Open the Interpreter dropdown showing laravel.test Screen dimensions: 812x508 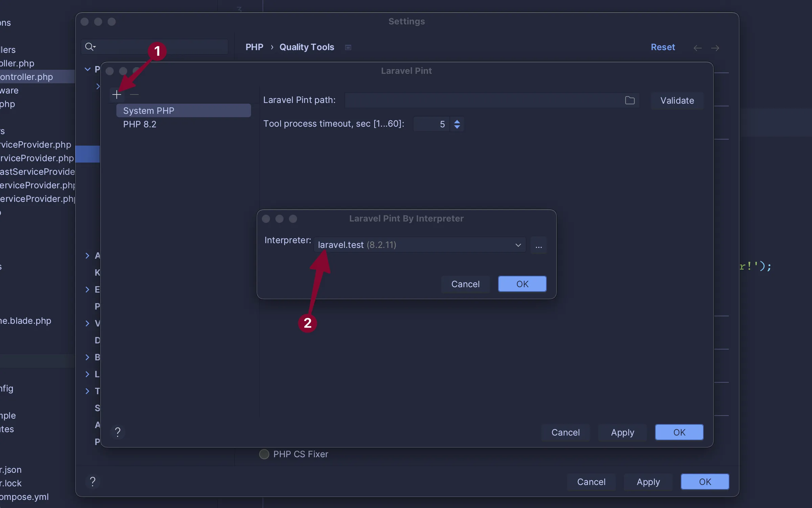click(420, 245)
